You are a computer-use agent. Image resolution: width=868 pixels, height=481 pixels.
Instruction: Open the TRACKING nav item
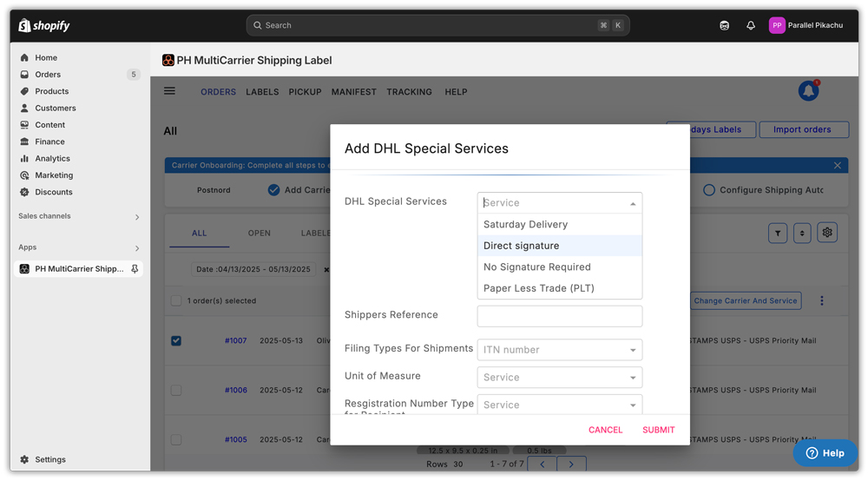click(x=409, y=92)
